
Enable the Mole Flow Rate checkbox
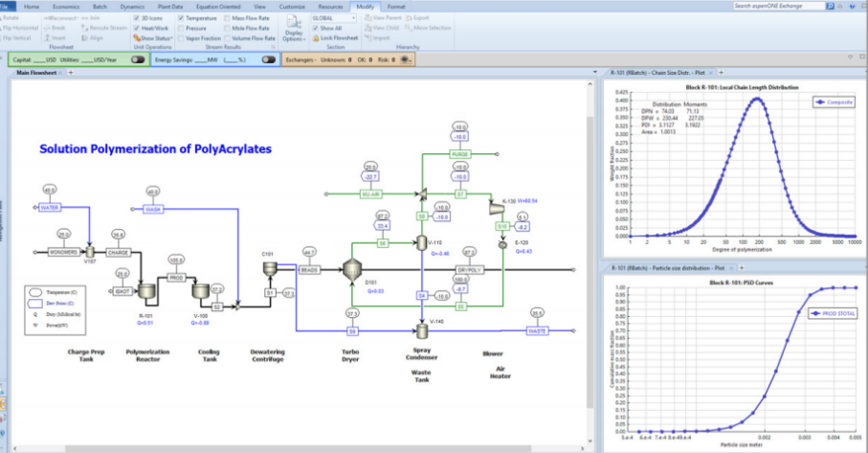point(228,28)
